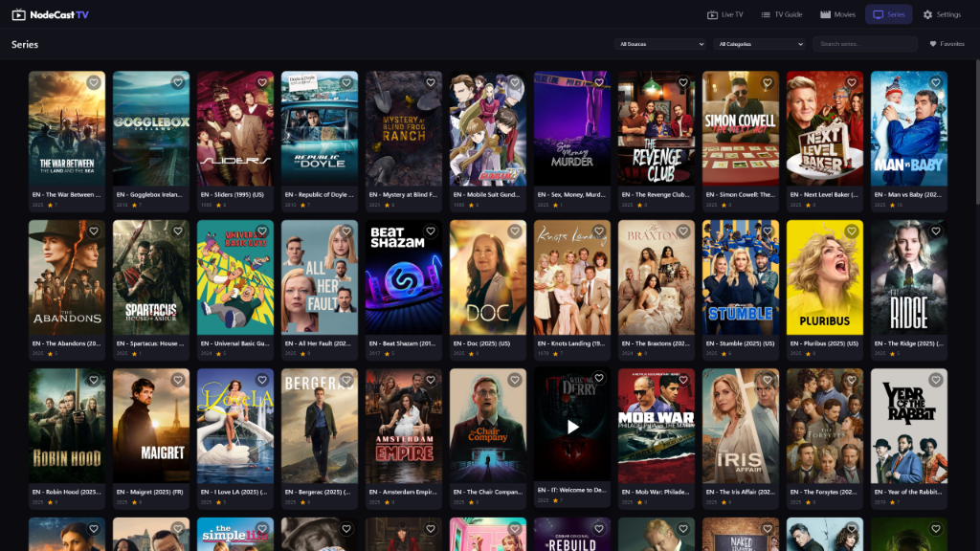Favorite the Mobile Suit Gundam series
This screenshot has width=980, height=551.
click(x=515, y=82)
